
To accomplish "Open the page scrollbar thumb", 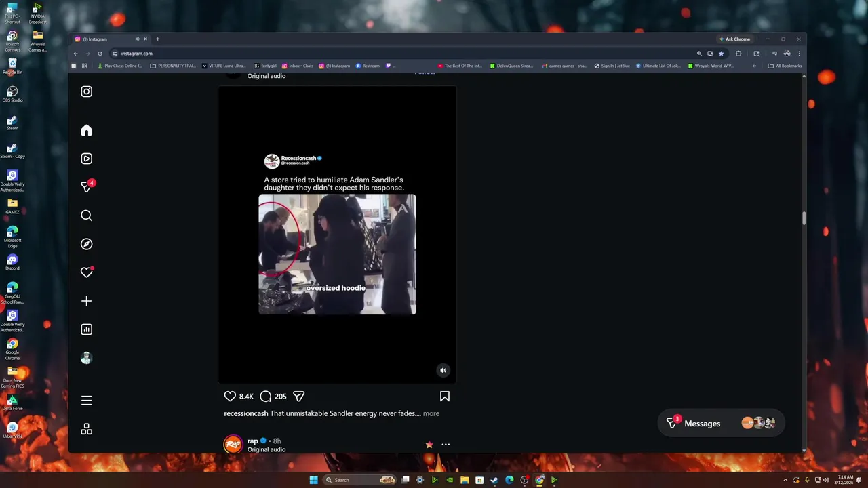I will point(804,218).
